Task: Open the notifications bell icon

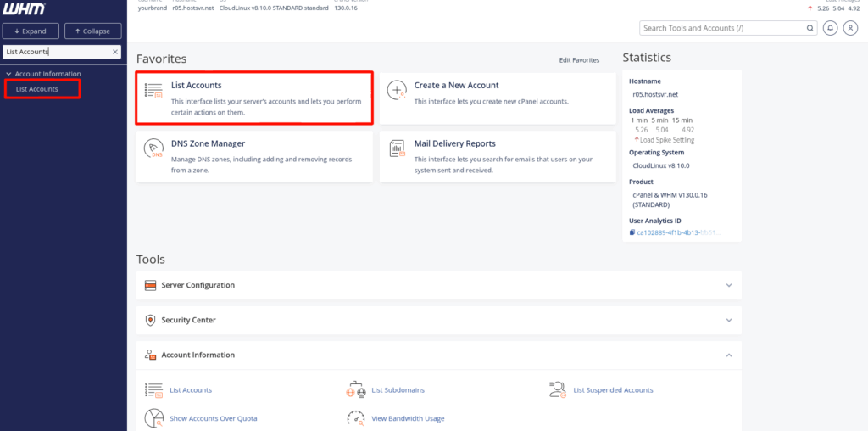Action: (830, 28)
